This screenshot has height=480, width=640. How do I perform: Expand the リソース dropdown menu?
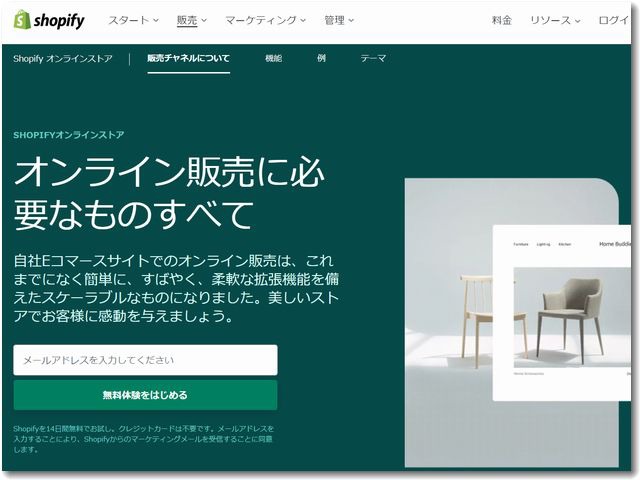[555, 20]
